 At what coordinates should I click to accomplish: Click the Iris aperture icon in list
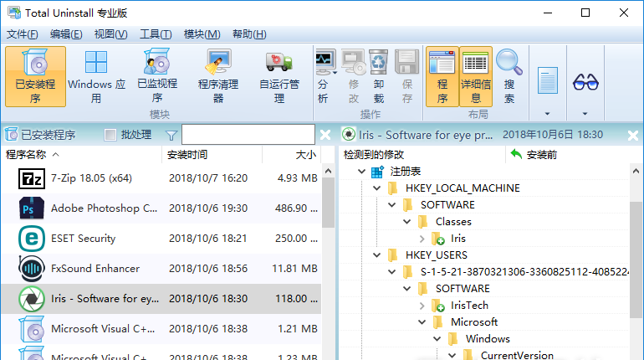point(32,299)
